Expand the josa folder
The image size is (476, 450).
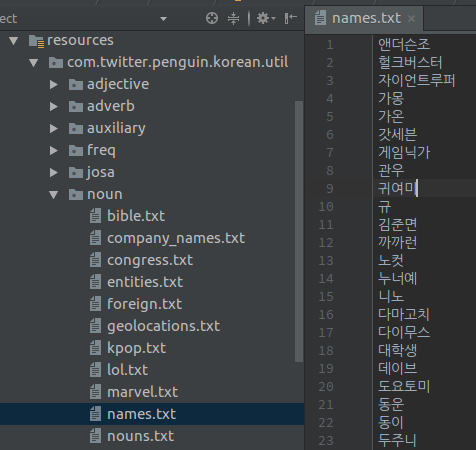(x=54, y=173)
